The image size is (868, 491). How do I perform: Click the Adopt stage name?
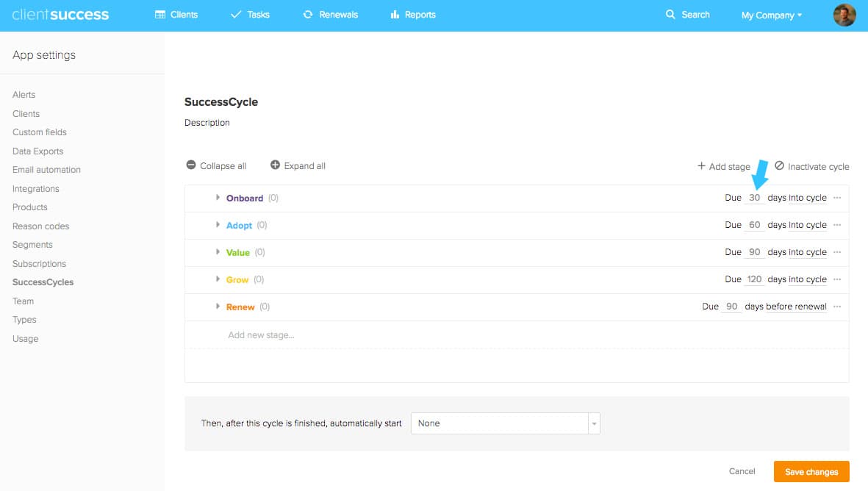point(239,226)
